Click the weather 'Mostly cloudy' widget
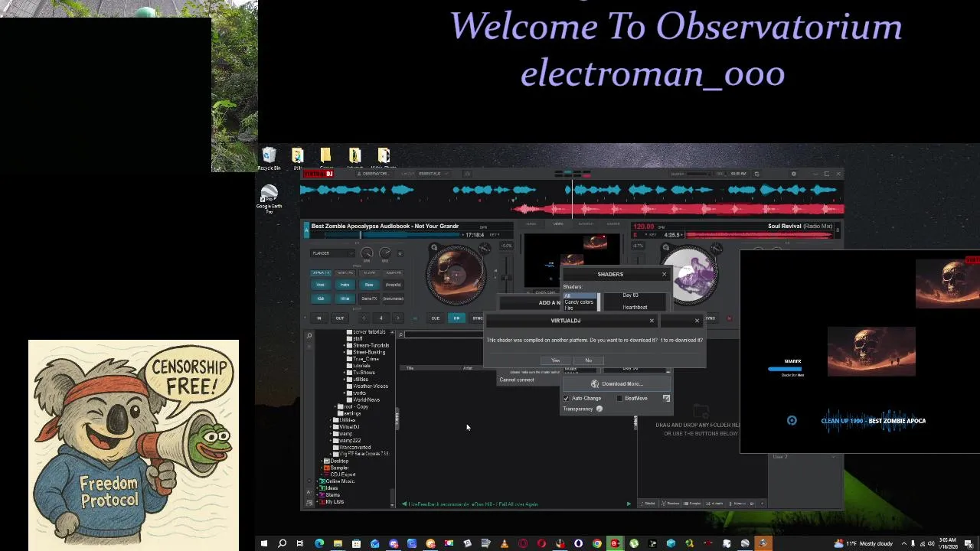 click(863, 543)
